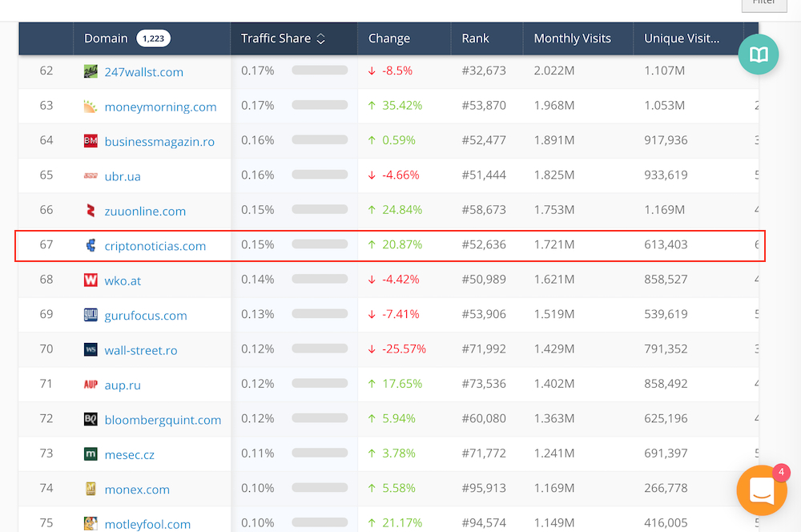Click the mesec.cz favicon
The image size is (801, 532).
click(x=91, y=453)
